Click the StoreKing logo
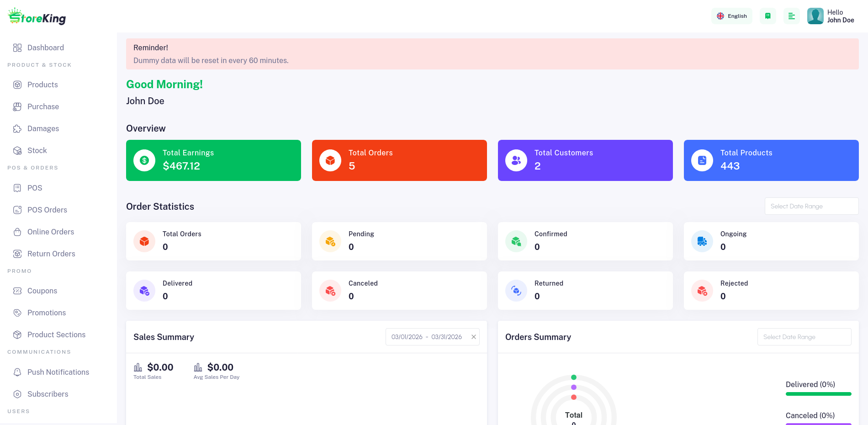868x425 pixels. [x=37, y=17]
